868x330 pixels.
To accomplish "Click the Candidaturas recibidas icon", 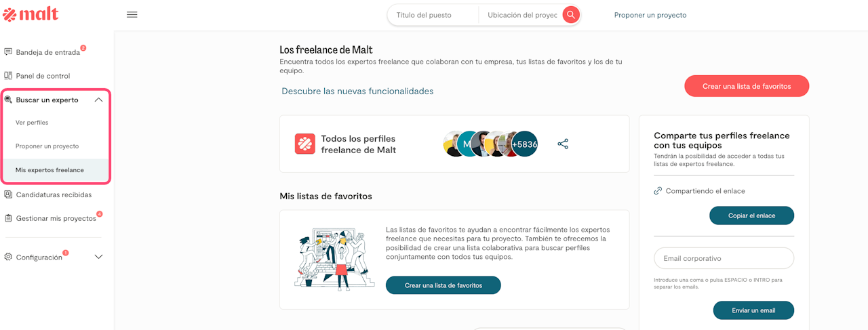I will click(8, 194).
